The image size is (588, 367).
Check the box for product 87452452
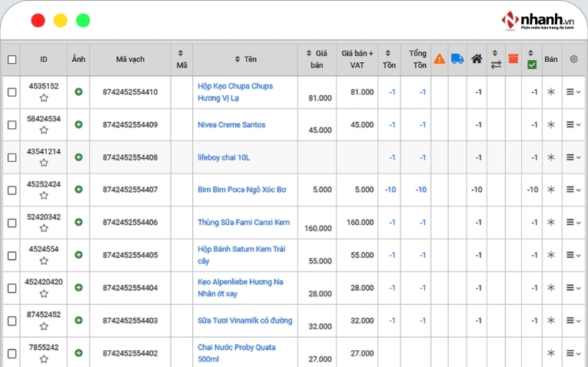point(12,321)
